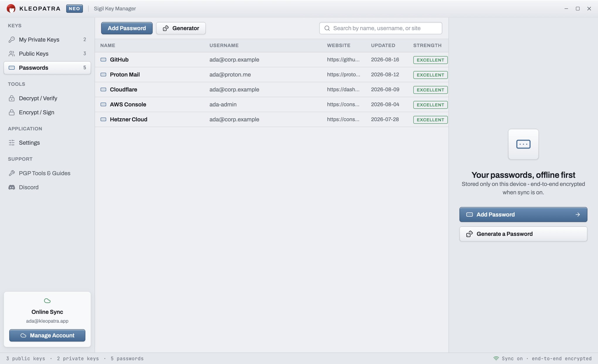Select the ada@proton.me username cell
Image resolution: width=598 pixels, height=364 pixels.
[x=230, y=74]
